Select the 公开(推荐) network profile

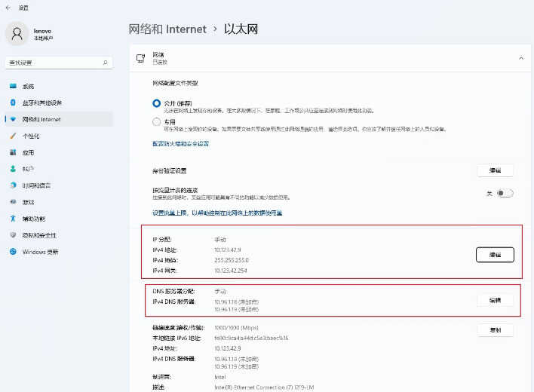pos(157,103)
